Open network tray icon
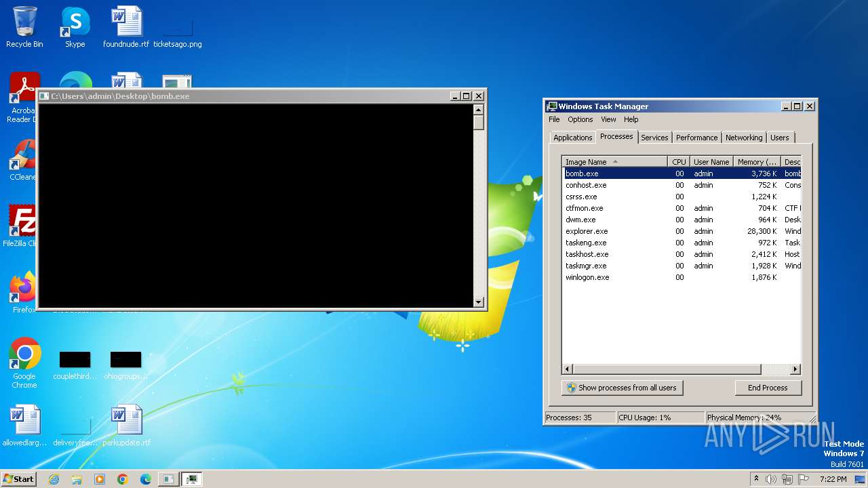Viewport: 868px width, 488px height. click(787, 479)
